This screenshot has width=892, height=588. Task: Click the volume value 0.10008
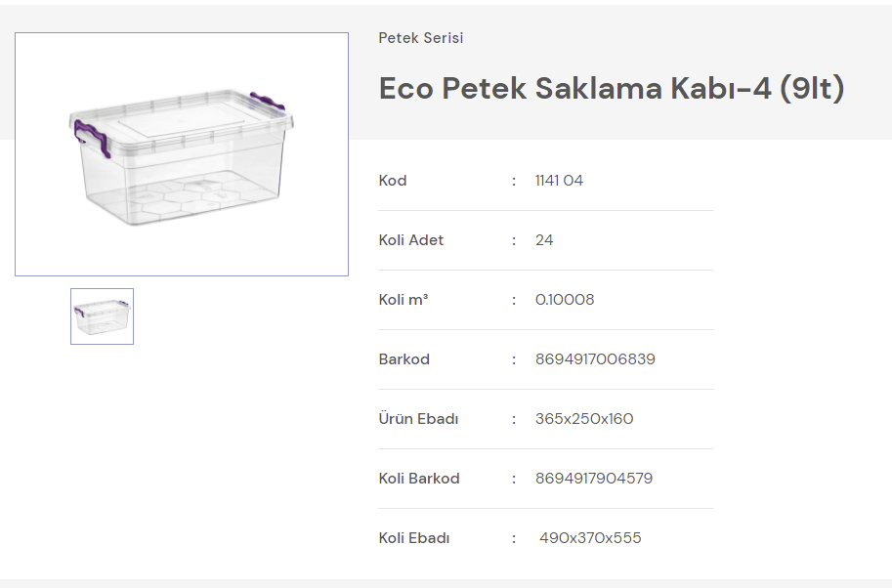[565, 300]
